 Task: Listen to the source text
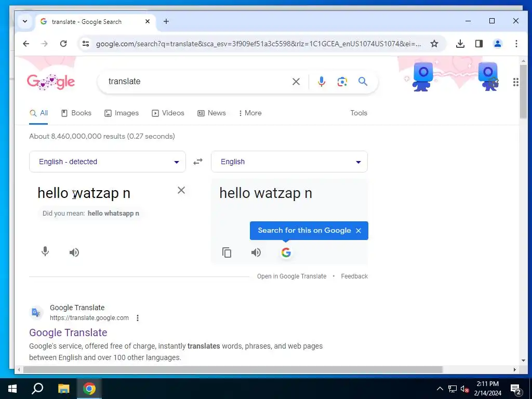point(74,252)
